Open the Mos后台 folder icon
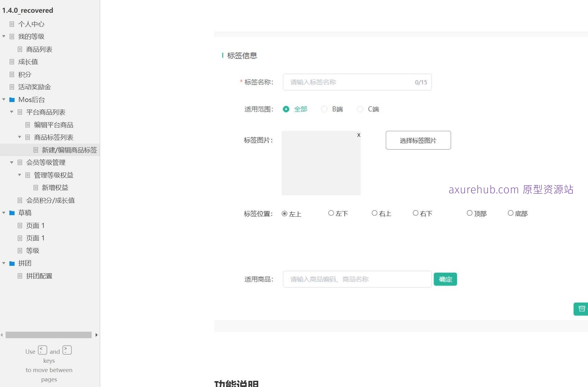 coord(12,99)
